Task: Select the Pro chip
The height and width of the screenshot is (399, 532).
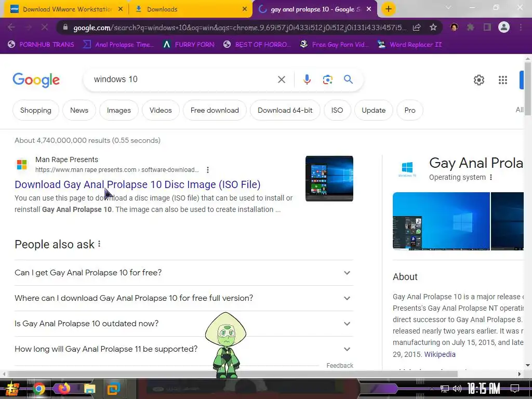Action: tap(410, 110)
